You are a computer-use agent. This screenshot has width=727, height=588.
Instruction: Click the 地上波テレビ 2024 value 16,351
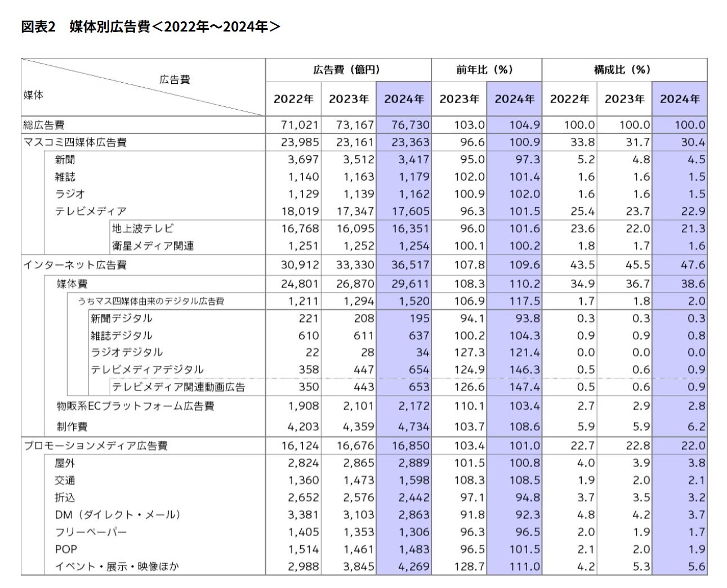(x=411, y=229)
